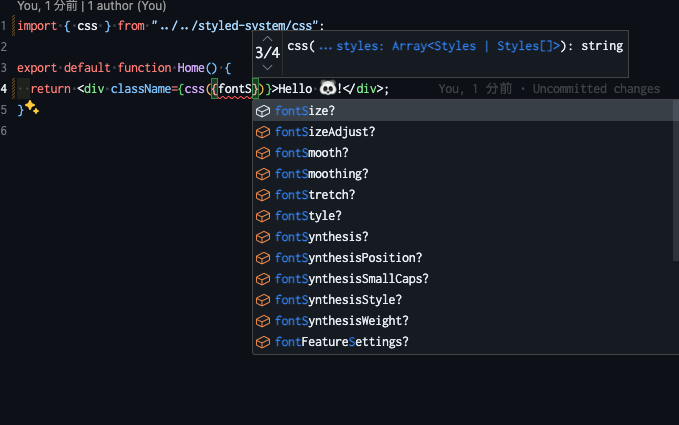
Task: Click the property icon beside fontSynthesisStyle?
Action: [x=263, y=300]
